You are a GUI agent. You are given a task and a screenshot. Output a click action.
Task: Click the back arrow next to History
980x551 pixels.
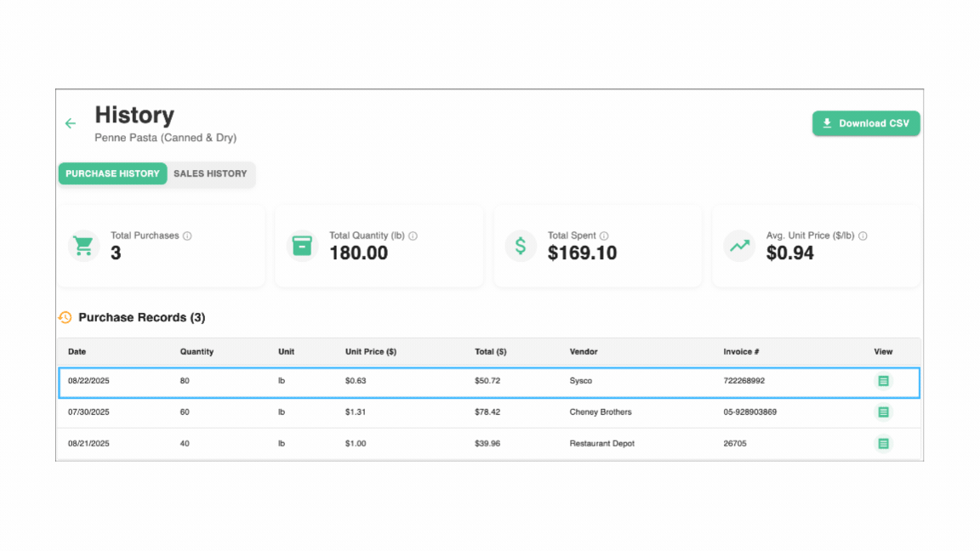click(71, 123)
